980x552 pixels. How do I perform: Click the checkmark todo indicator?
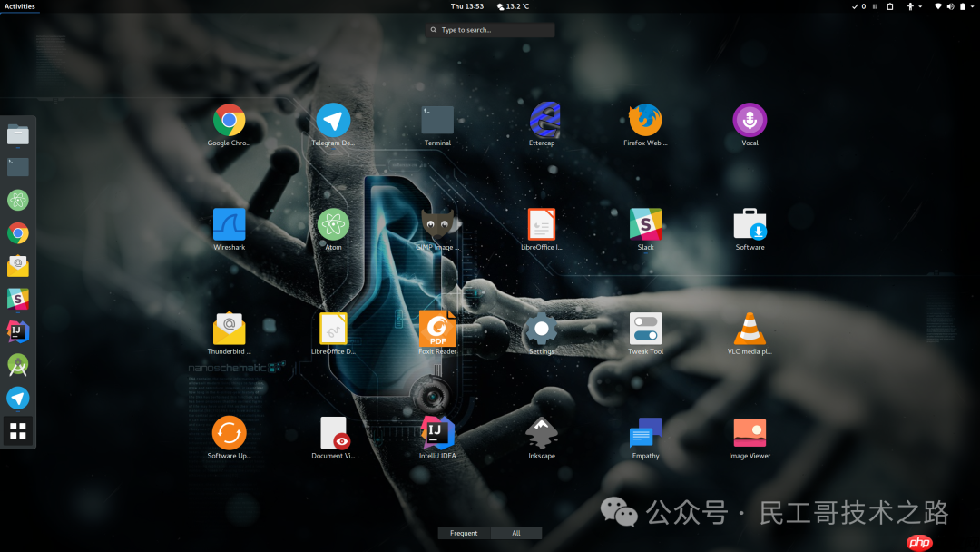point(858,6)
